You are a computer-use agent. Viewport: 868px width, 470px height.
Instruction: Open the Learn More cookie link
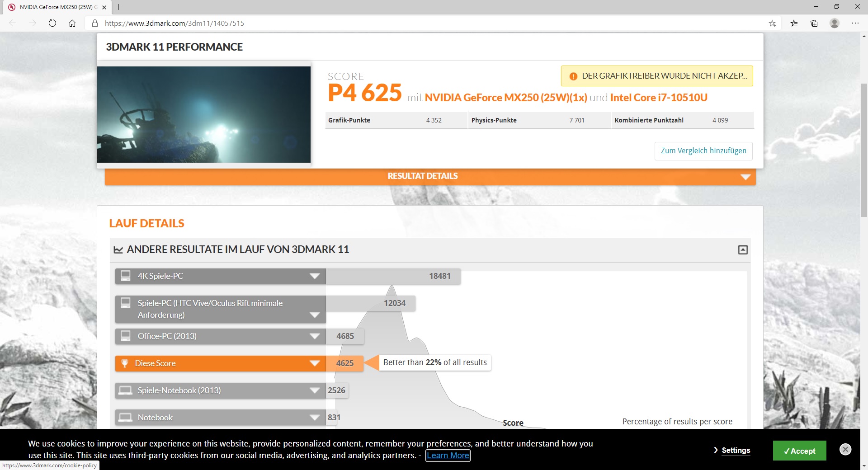448,456
